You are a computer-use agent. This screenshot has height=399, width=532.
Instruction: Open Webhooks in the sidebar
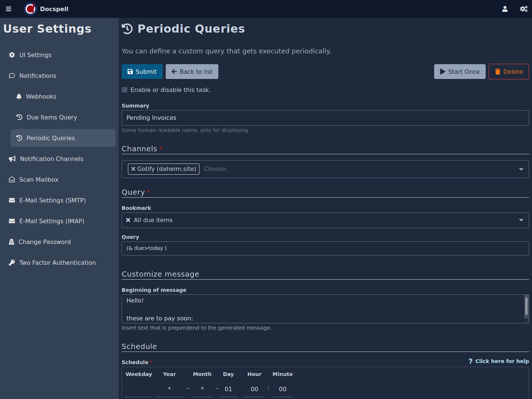pyautogui.click(x=41, y=97)
